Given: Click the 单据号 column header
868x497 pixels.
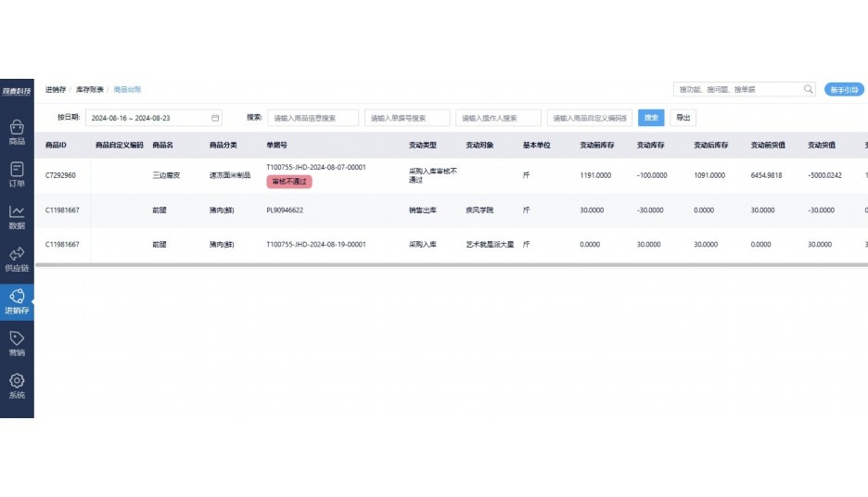Looking at the screenshot, I should tap(276, 145).
